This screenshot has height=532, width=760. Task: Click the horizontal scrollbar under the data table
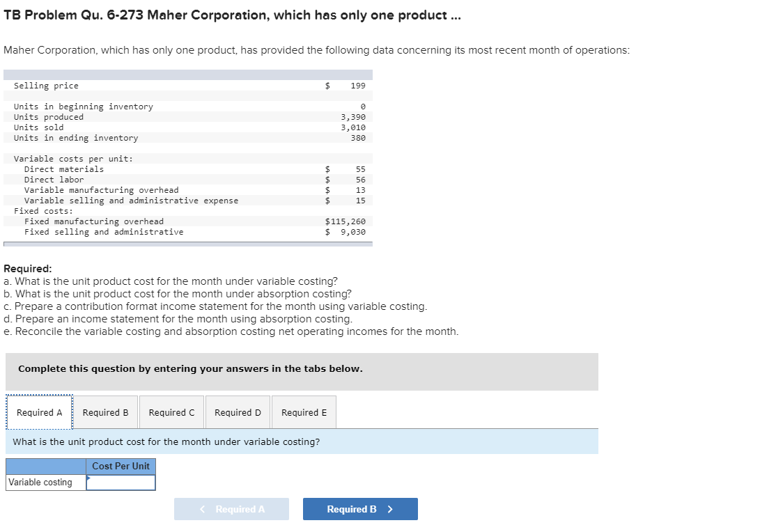188,242
